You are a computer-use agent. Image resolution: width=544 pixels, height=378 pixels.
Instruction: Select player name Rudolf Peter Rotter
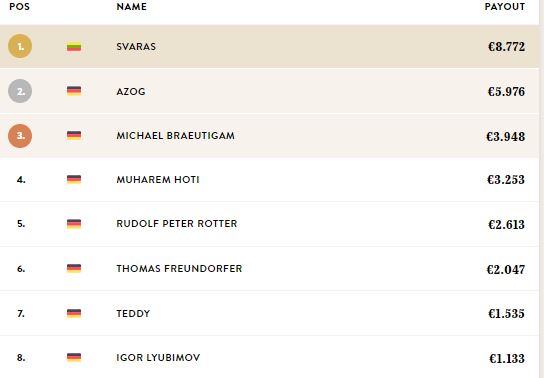[x=177, y=224]
